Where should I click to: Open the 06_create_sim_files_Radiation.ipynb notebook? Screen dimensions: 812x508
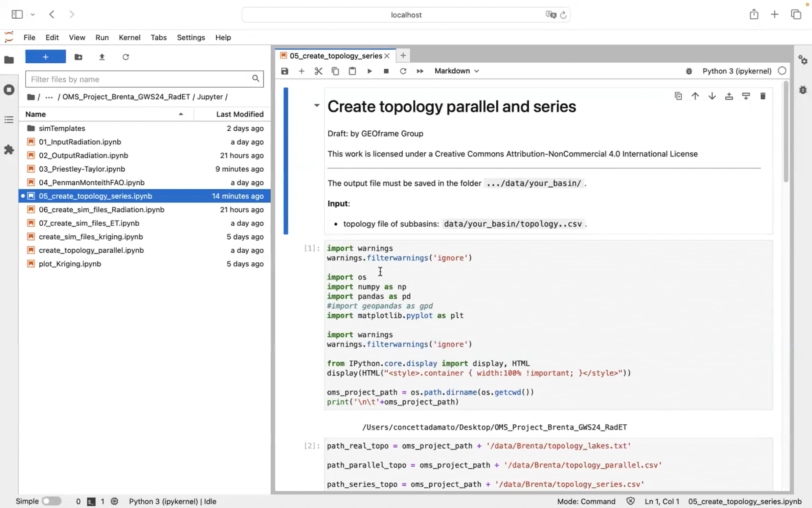click(x=101, y=210)
